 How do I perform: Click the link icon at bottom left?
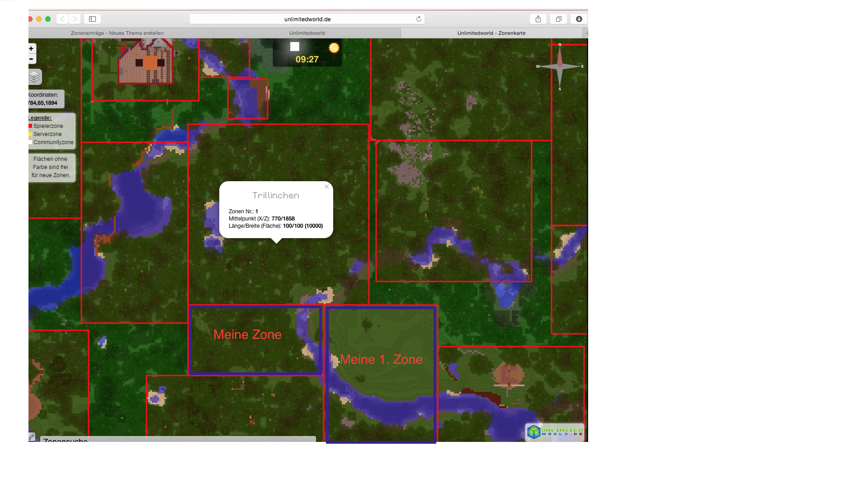coord(32,437)
